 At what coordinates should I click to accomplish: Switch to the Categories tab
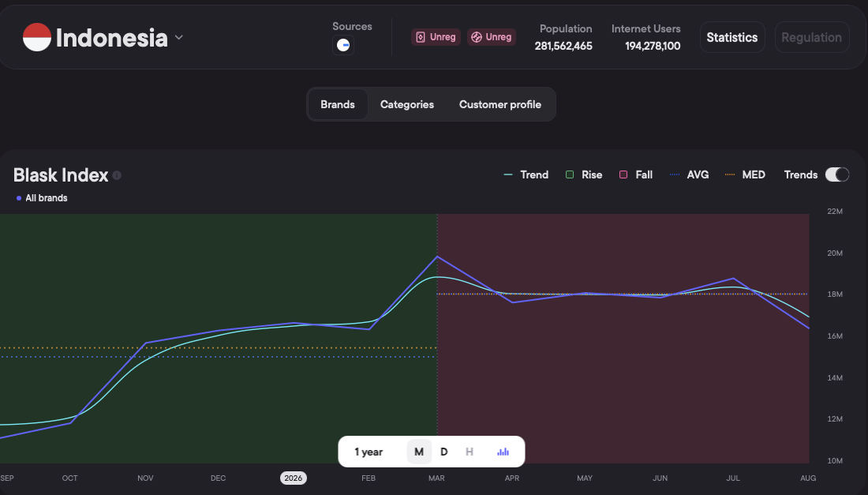point(407,104)
